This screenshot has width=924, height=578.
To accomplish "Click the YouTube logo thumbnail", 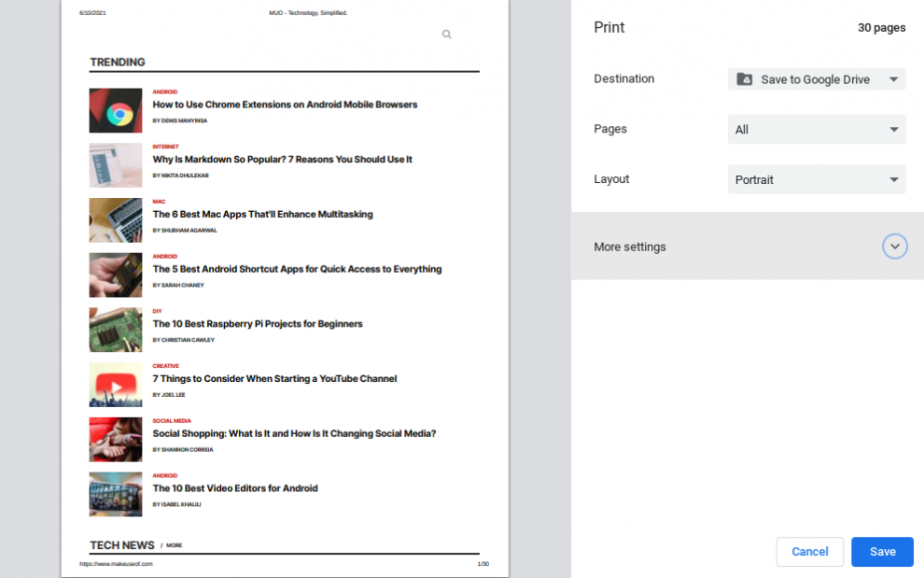I will pos(116,385).
